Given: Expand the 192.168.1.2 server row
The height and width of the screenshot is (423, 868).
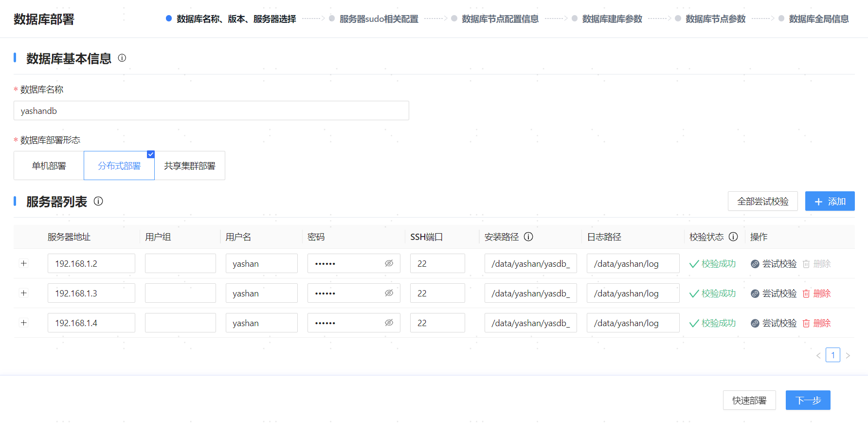Looking at the screenshot, I should (x=23, y=263).
